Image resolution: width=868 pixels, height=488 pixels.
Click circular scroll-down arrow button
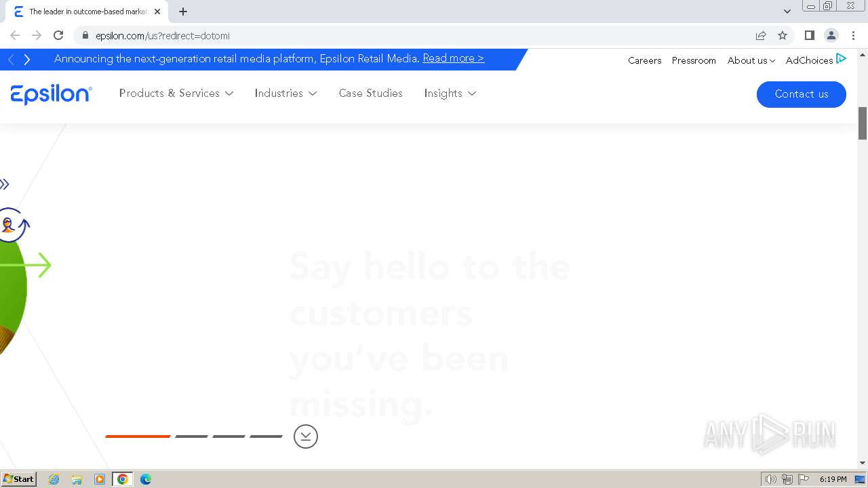point(306,436)
